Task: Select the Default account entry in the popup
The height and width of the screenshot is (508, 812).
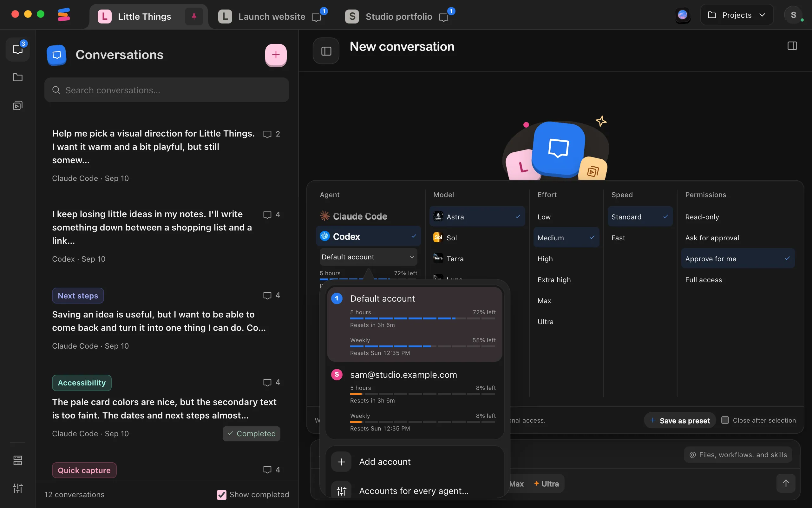Action: pyautogui.click(x=415, y=324)
